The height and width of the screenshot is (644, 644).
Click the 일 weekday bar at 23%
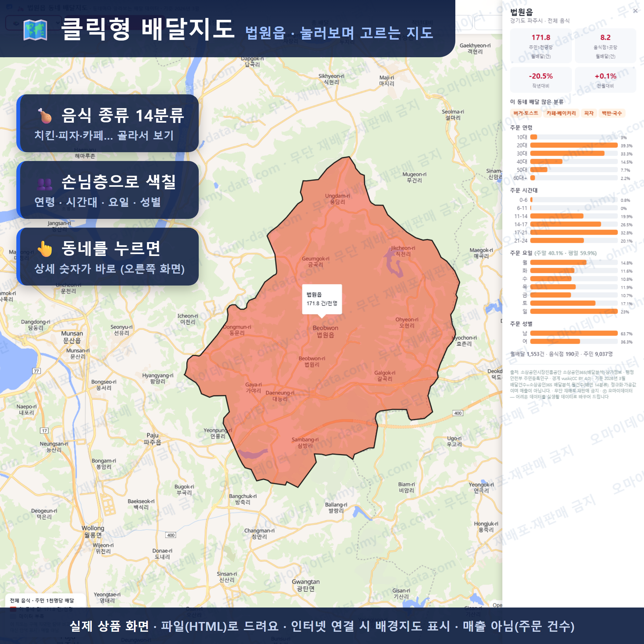coord(574,311)
